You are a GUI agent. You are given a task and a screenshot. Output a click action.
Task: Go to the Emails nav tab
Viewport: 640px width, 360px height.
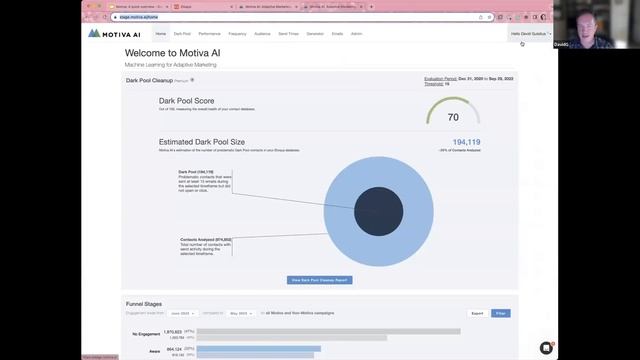[337, 34]
